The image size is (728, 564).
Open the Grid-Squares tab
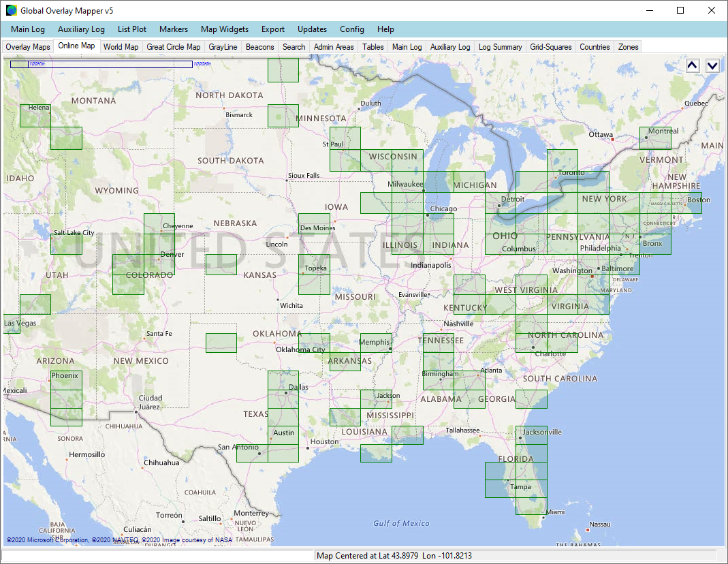coord(551,47)
